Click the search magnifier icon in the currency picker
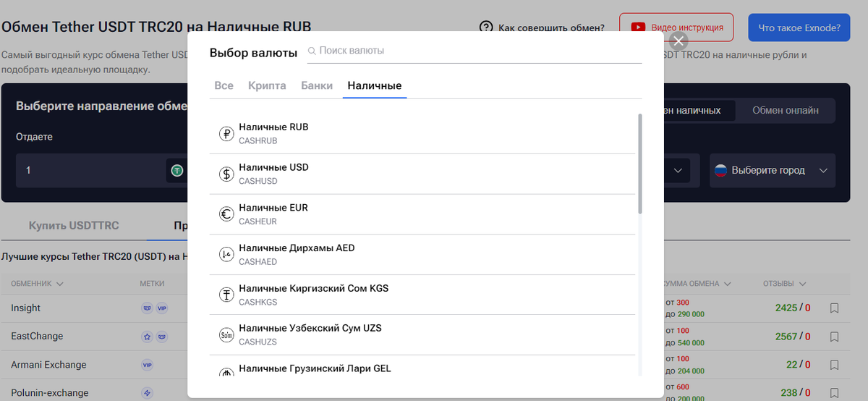This screenshot has width=868, height=401. pos(312,51)
